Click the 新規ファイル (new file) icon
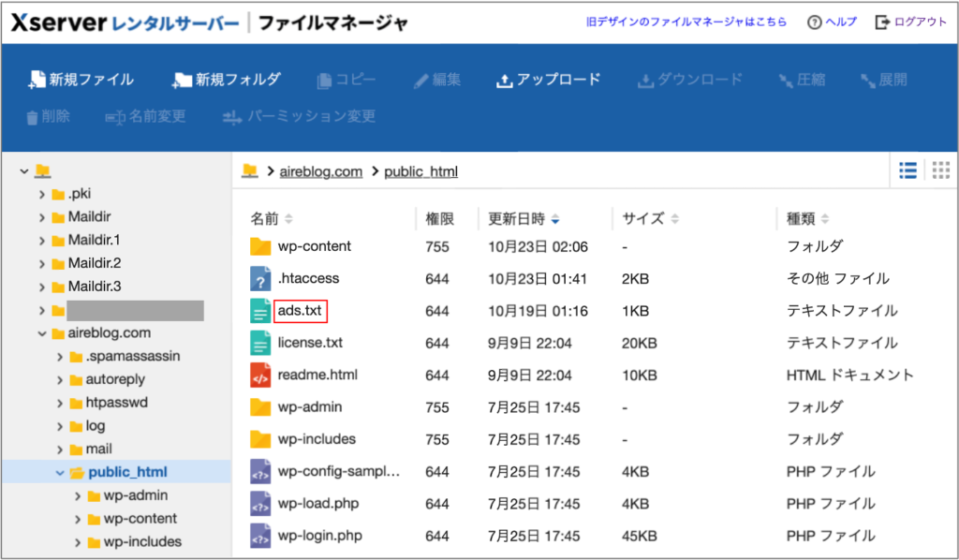 tap(37, 80)
